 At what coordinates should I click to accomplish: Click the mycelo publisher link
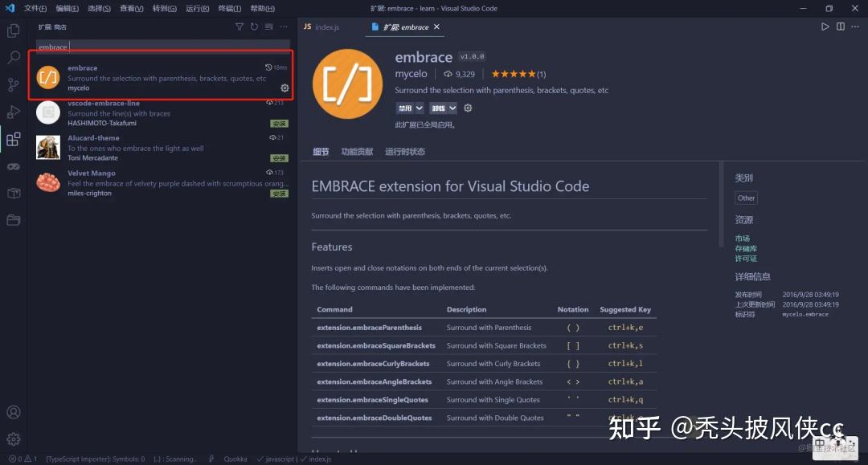pyautogui.click(x=411, y=74)
